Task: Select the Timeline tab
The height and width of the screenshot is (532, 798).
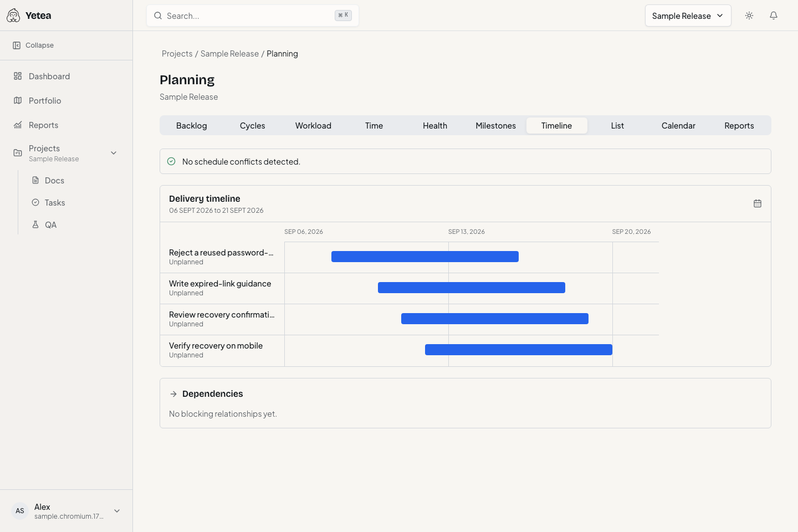Action: point(557,126)
